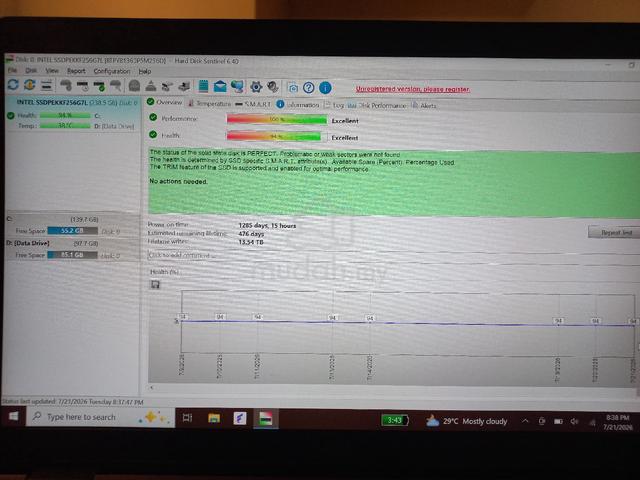Viewport: 640px width, 480px height.
Task: Click the sidebar Health 94% green bar
Action: tap(65, 116)
